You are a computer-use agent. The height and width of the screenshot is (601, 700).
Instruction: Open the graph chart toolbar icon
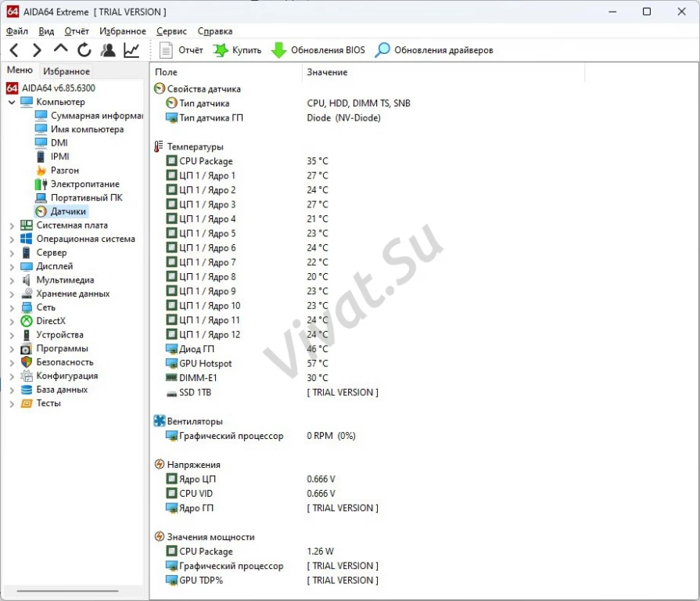[x=131, y=50]
